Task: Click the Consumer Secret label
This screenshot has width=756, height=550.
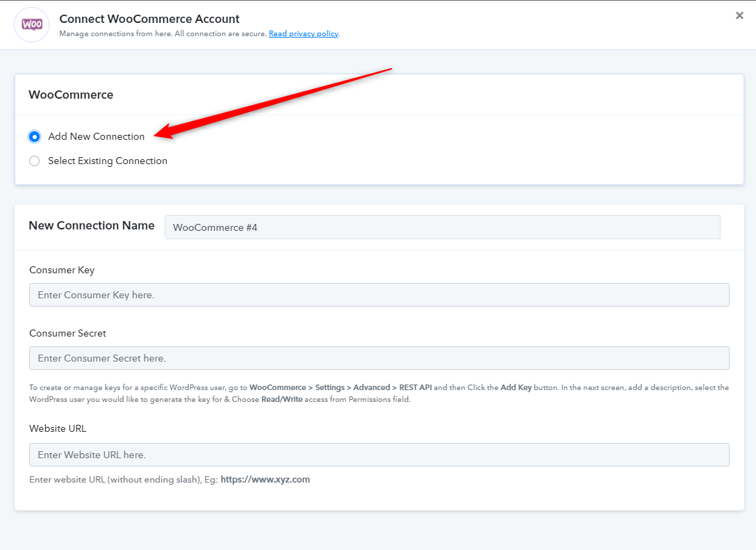Action: [x=67, y=333]
